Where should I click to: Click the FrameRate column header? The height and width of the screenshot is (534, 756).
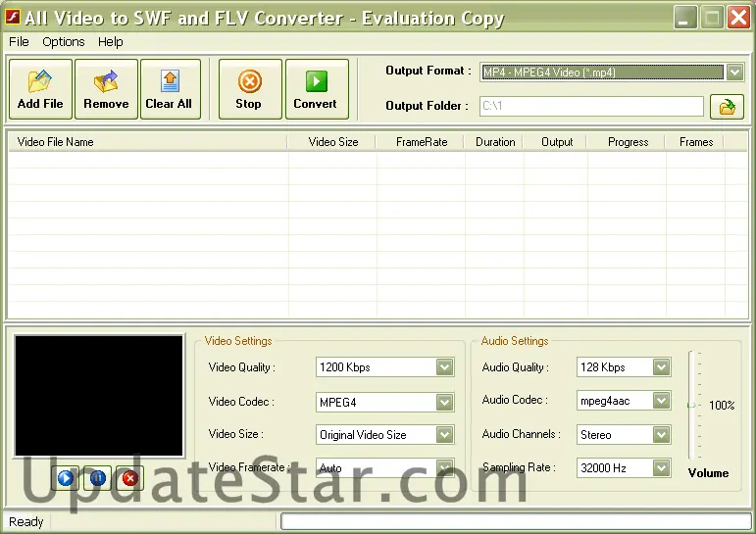pyautogui.click(x=420, y=142)
